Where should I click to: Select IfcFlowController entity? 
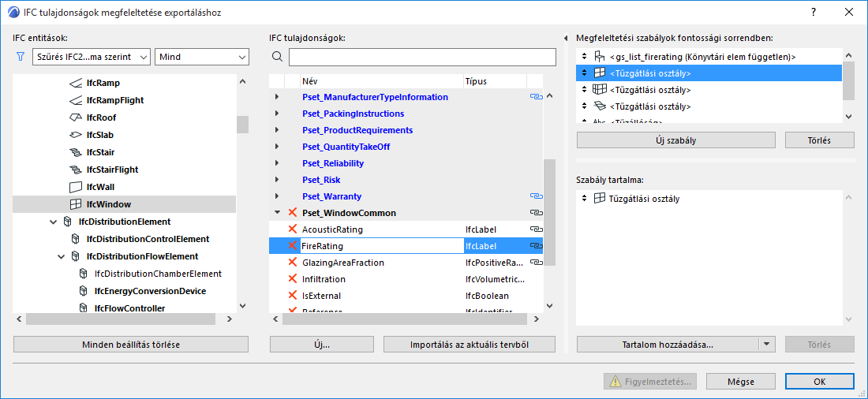tap(129, 308)
